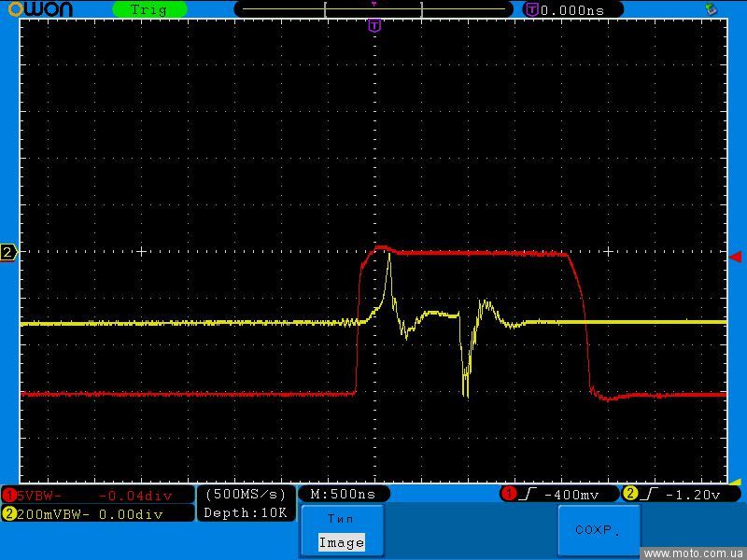The width and height of the screenshot is (747, 560).
Task: Click the memory position bar at top
Action: coord(373,9)
